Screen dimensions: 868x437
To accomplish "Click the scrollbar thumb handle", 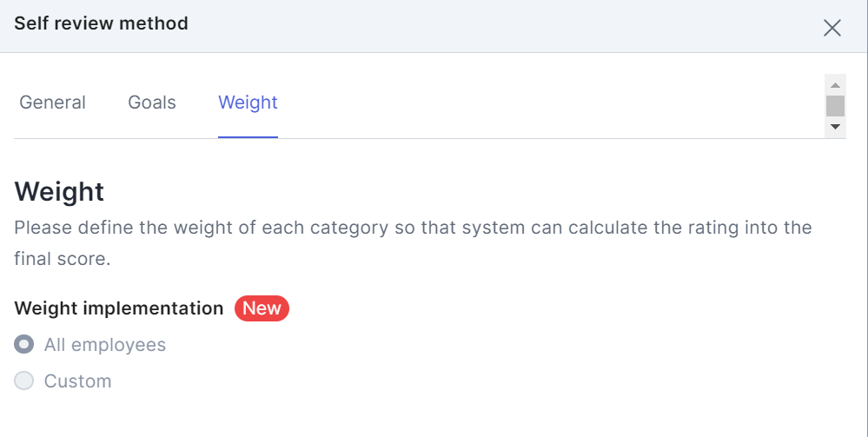I will pos(835,106).
